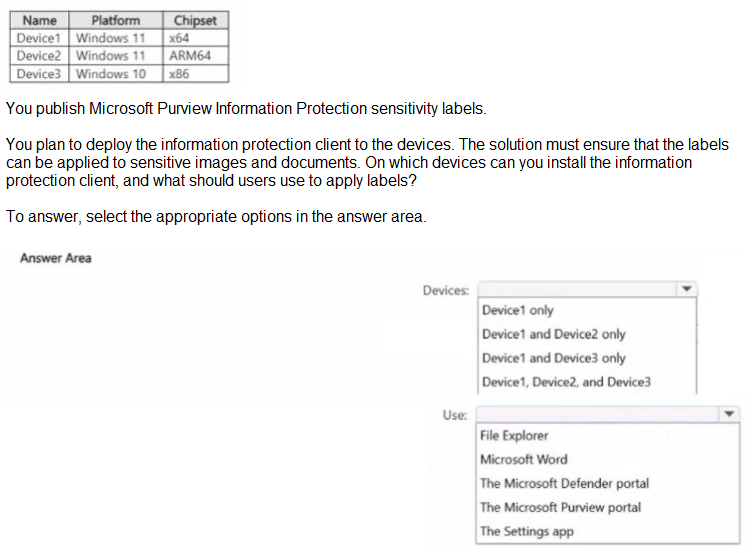Choose "Device1 and Device2 only" option
The width and height of the screenshot is (752, 553).
(x=553, y=334)
